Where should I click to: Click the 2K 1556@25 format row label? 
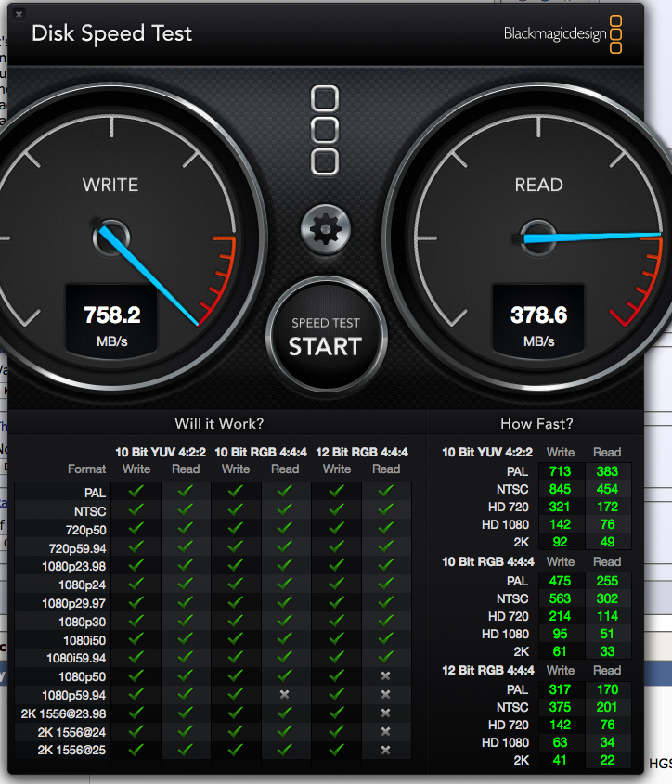click(x=71, y=751)
